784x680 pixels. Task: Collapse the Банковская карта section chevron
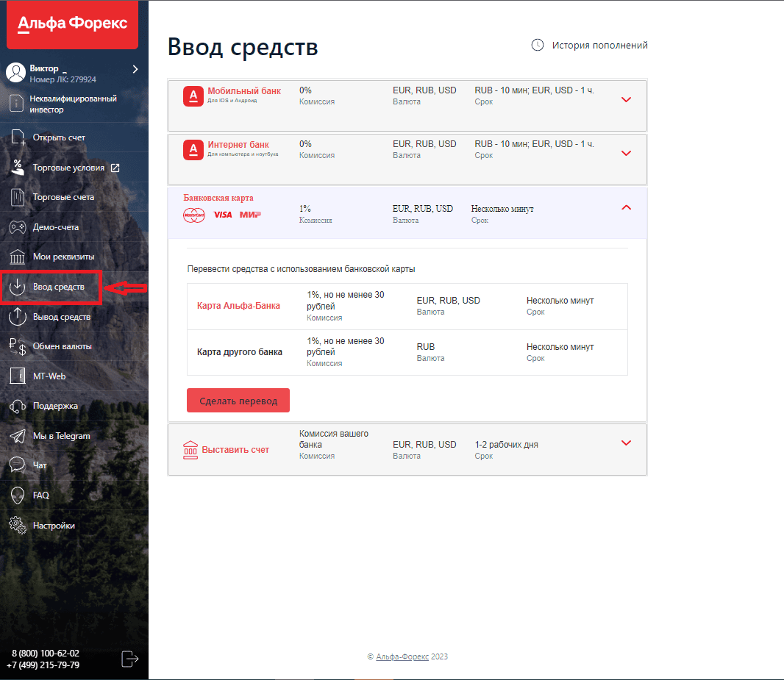(626, 207)
